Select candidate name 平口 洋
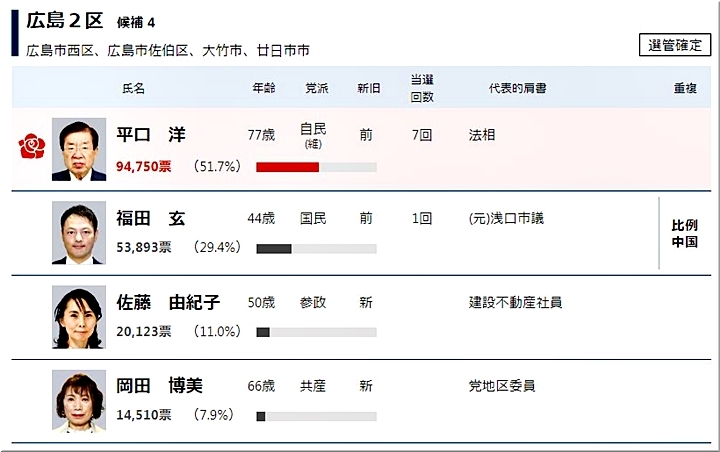Viewport: 720px width, 452px height. tap(151, 134)
